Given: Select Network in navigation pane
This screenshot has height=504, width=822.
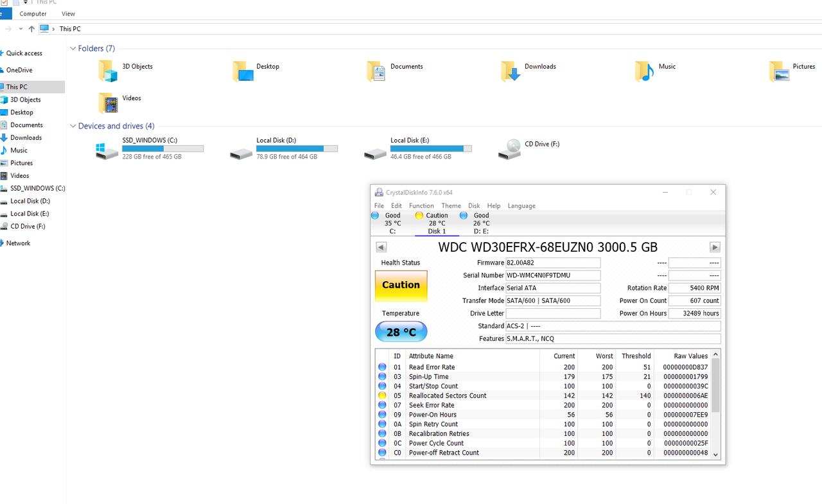Looking at the screenshot, I should tap(18, 243).
